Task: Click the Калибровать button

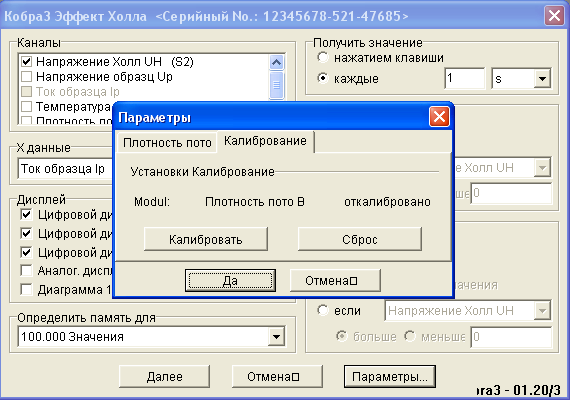Action: 206,239
